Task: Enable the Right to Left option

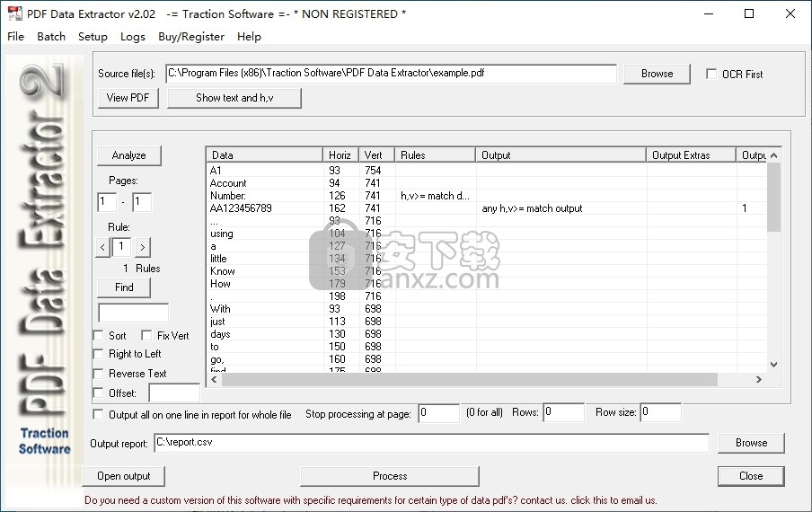Action: [x=99, y=354]
